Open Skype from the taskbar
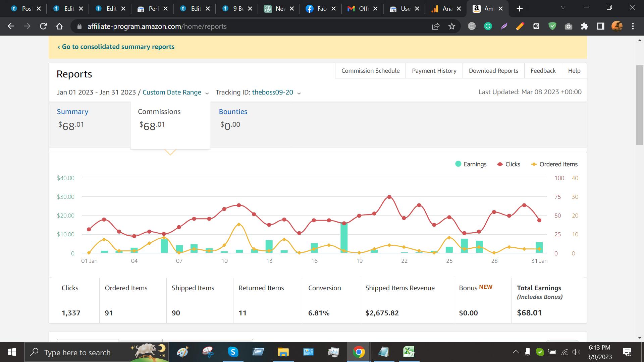 [x=233, y=352]
